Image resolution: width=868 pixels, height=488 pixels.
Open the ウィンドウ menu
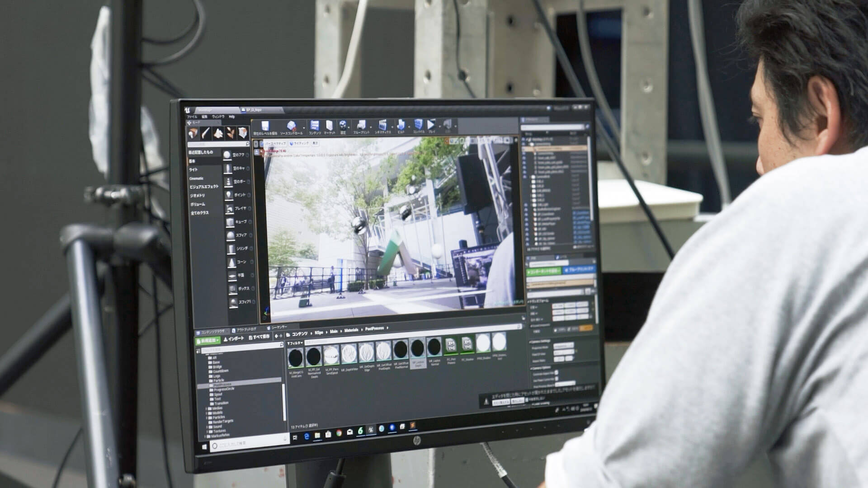point(218,117)
